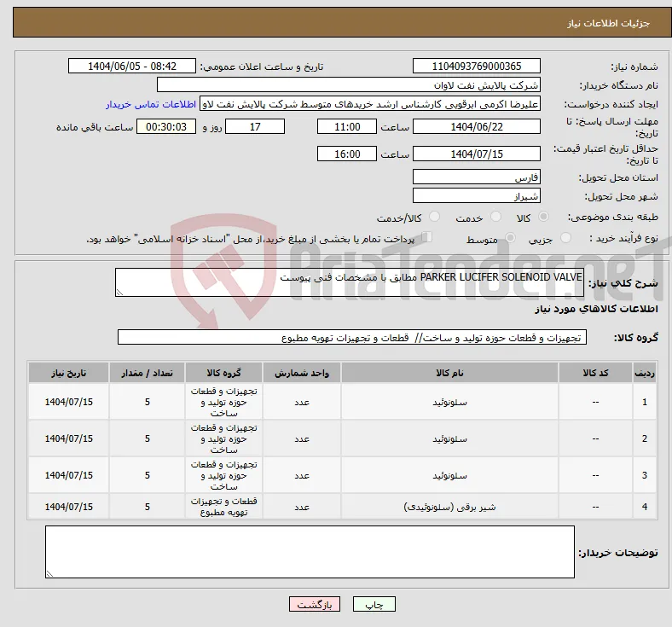Viewport: 672px width, 627px height.
Task: Click the price validity date 1404/07/15 field
Action: (x=476, y=154)
